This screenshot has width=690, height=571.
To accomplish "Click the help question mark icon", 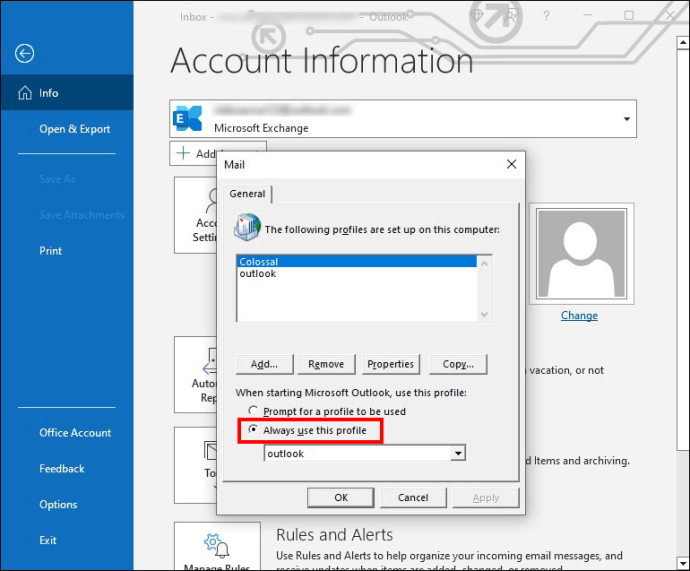I will (546, 16).
